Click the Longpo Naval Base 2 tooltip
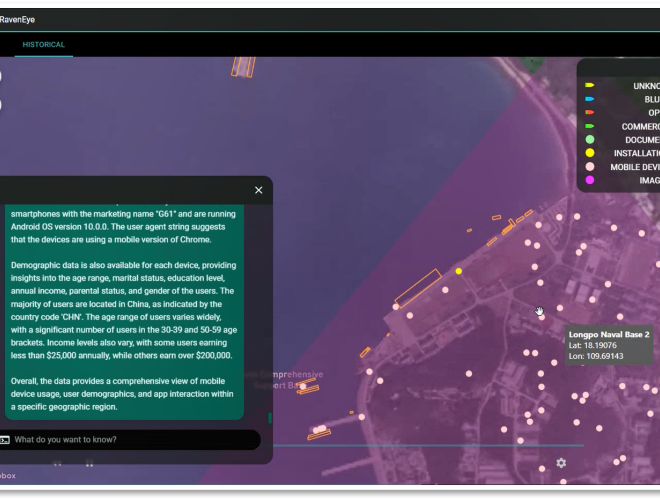Viewport: 660px width, 500px height. point(609,345)
